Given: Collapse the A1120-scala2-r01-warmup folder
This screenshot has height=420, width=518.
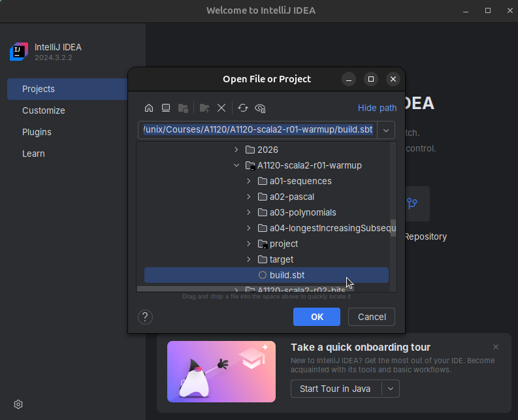Looking at the screenshot, I should coord(236,165).
